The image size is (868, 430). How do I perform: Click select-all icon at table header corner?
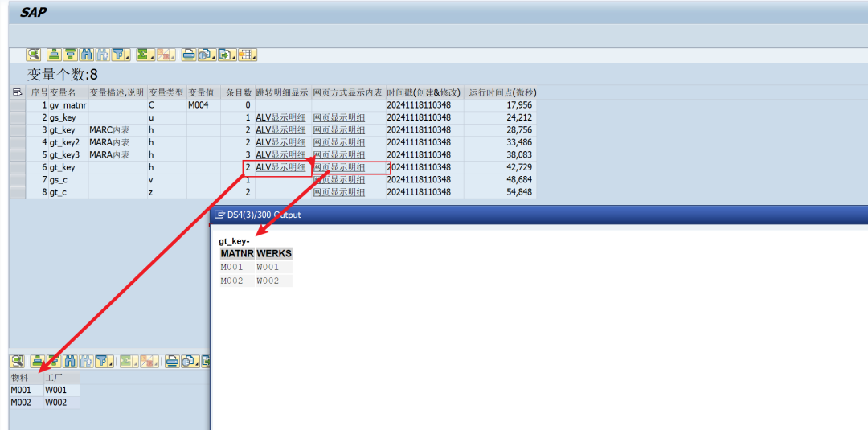coord(18,92)
